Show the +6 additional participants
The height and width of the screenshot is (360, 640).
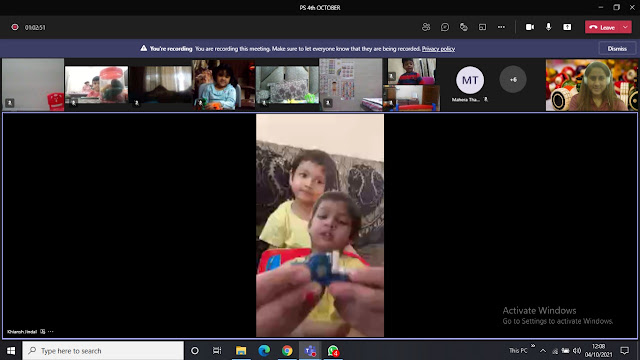click(513, 80)
